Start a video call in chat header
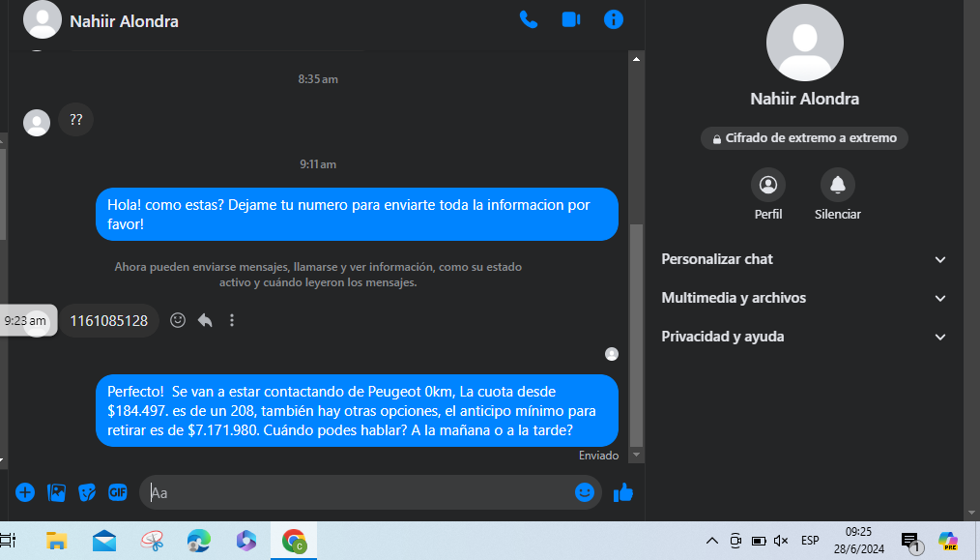 click(570, 19)
